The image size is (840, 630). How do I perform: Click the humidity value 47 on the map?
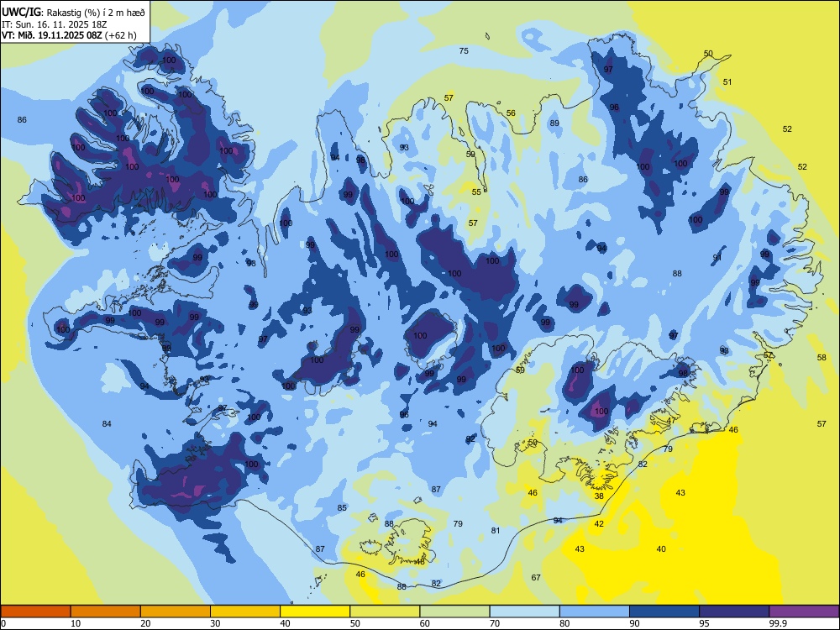point(672,421)
